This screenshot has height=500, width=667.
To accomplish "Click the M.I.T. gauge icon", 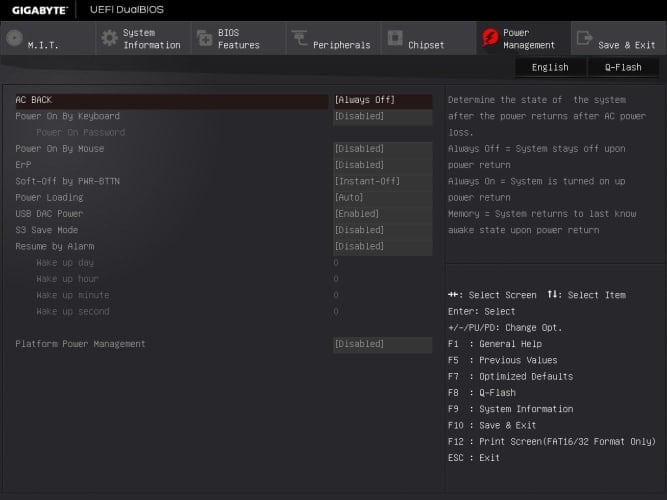I will (x=14, y=38).
